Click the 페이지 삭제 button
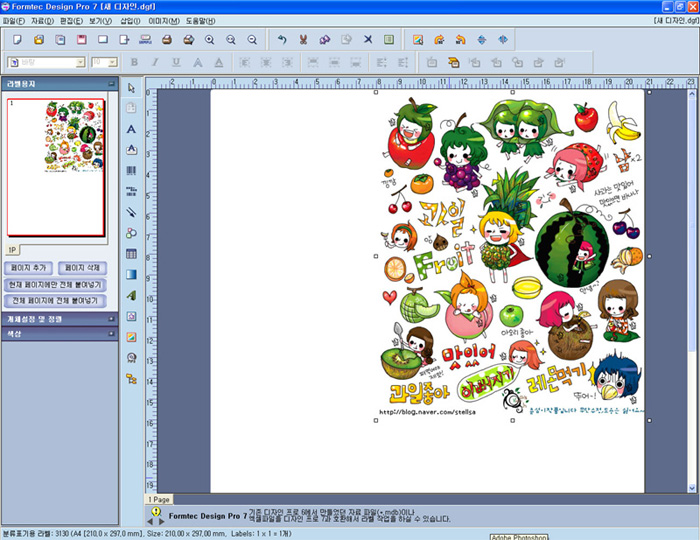Viewport: 700px width, 540px height. tap(82, 268)
